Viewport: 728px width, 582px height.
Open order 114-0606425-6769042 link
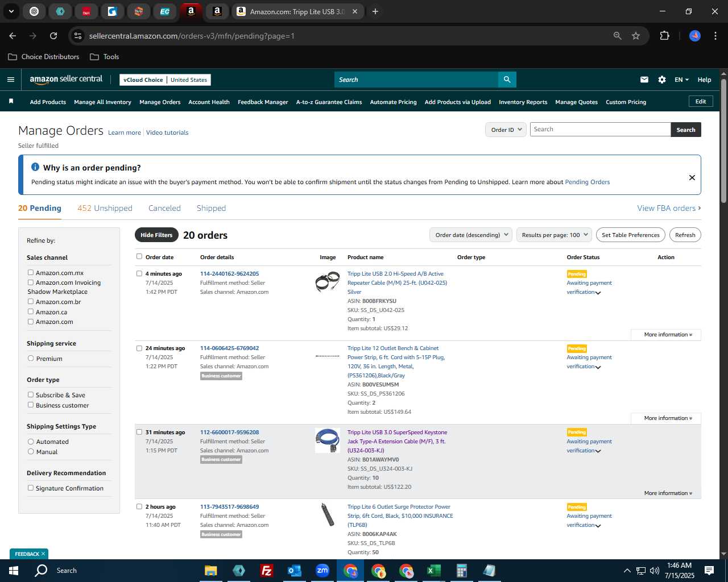[229, 348]
